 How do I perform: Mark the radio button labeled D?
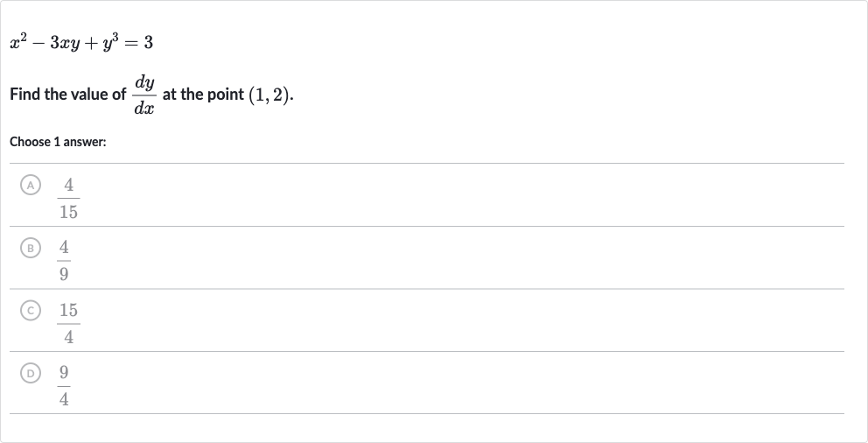[31, 373]
